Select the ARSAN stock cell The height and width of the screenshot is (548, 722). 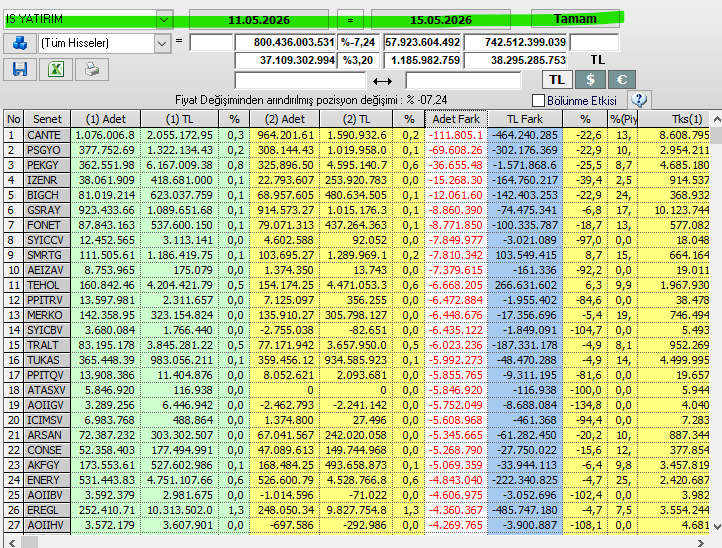pos(47,435)
